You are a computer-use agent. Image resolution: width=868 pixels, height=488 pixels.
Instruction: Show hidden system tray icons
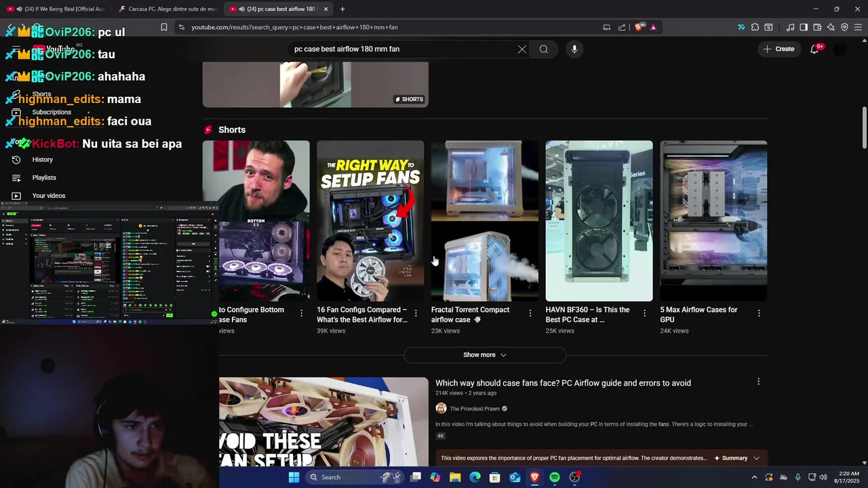(754, 477)
